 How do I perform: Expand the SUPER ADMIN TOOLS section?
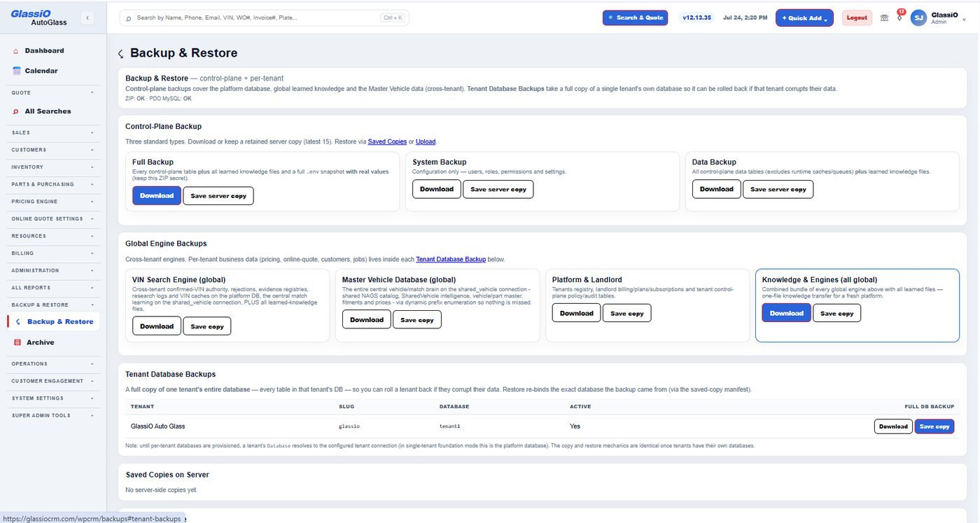pyautogui.click(x=52, y=416)
